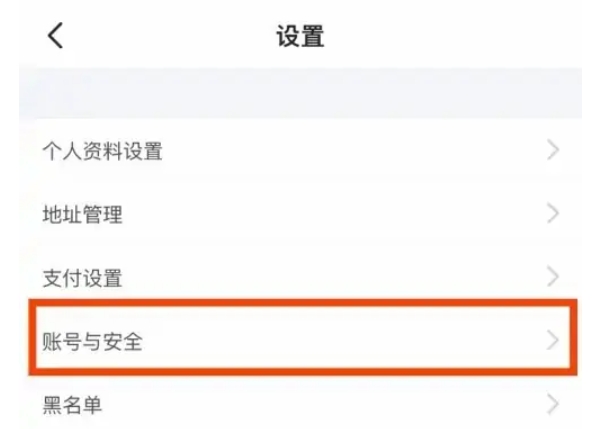
Task: Tap the back arrow icon
Action: (55, 36)
